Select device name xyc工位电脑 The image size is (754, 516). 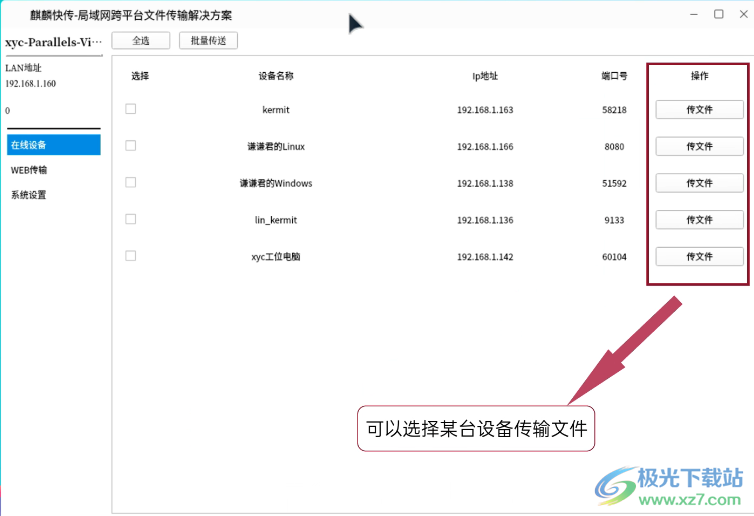(x=276, y=256)
